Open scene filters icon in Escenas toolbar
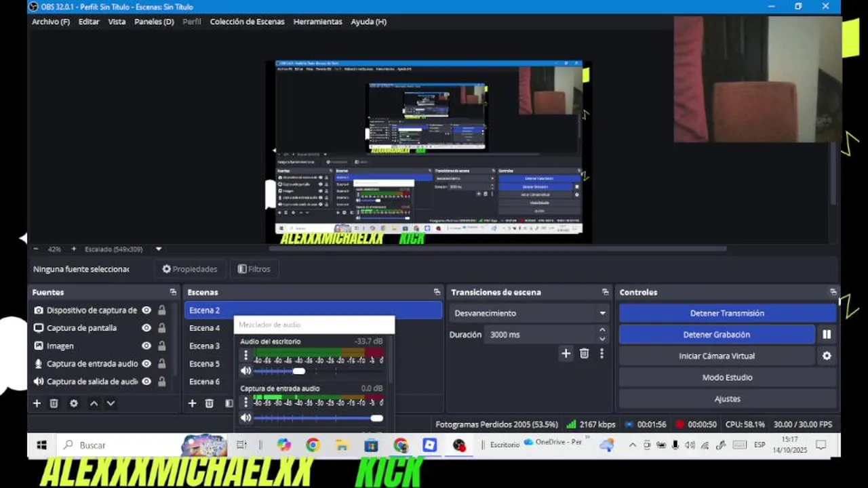This screenshot has width=868, height=488. coord(229,403)
